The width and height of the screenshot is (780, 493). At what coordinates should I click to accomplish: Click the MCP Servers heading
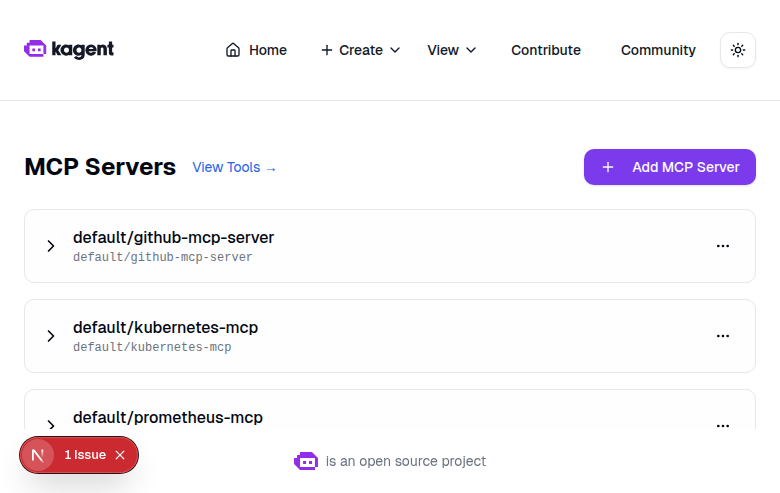click(100, 167)
